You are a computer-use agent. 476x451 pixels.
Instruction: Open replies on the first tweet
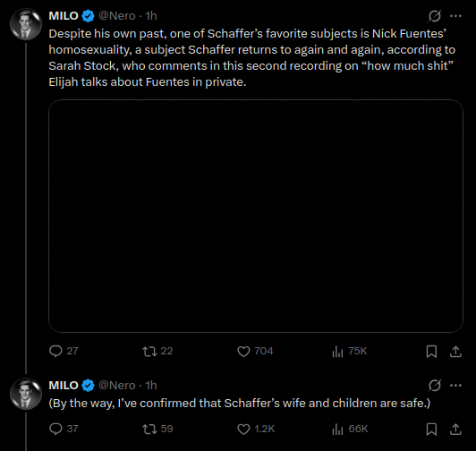[x=64, y=351]
